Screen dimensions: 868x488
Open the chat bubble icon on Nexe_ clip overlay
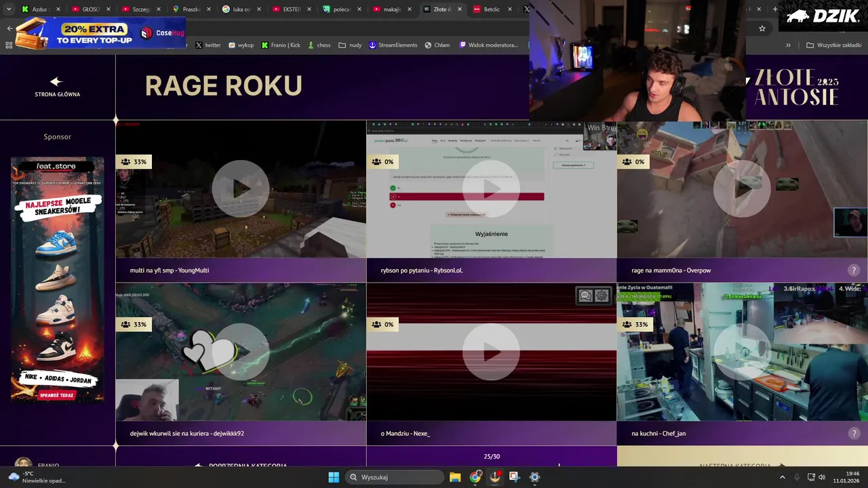point(586,296)
